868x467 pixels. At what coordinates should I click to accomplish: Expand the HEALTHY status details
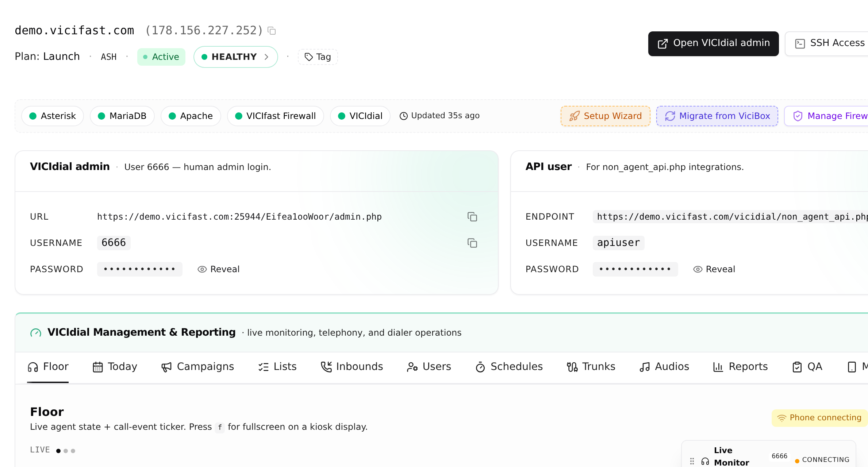point(236,57)
